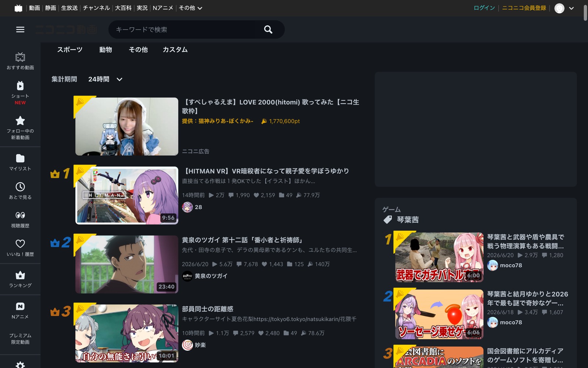Select the スポーツ ranking tab
This screenshot has height=368, width=588.
pyautogui.click(x=70, y=50)
